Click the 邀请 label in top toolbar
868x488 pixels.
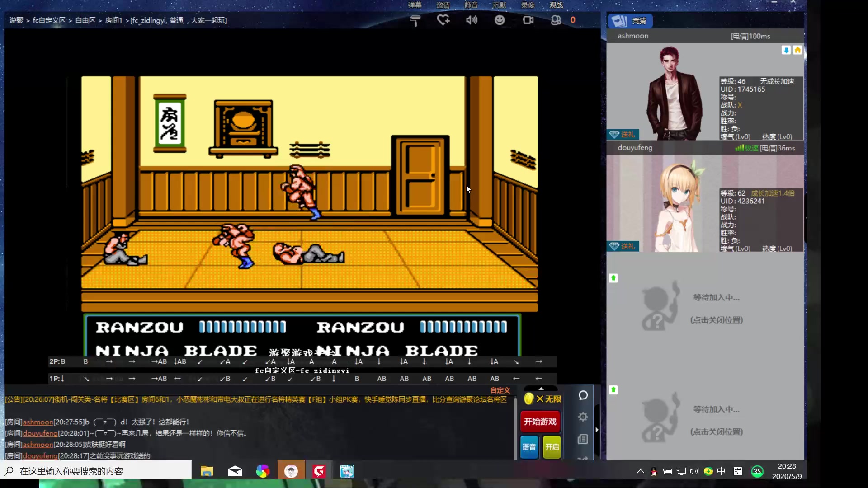pyautogui.click(x=443, y=5)
